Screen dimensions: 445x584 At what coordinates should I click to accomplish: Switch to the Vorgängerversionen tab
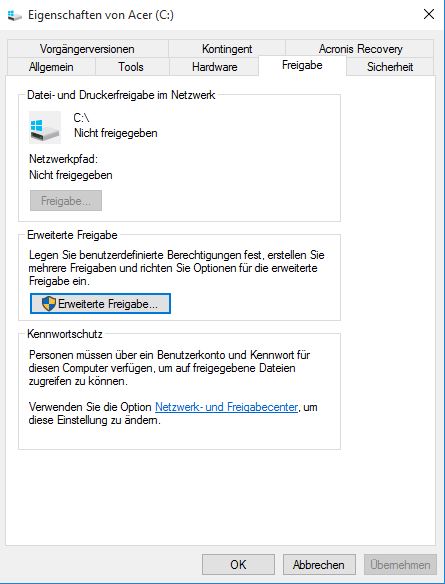(x=87, y=49)
